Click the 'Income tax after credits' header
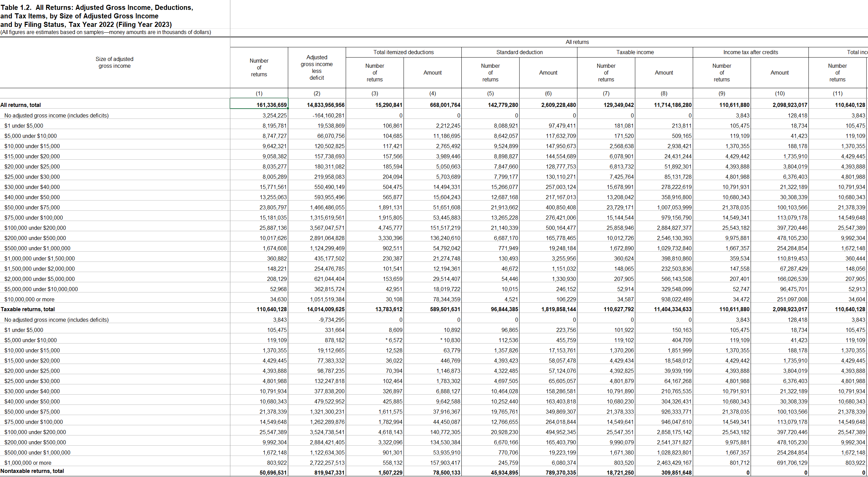 [750, 52]
